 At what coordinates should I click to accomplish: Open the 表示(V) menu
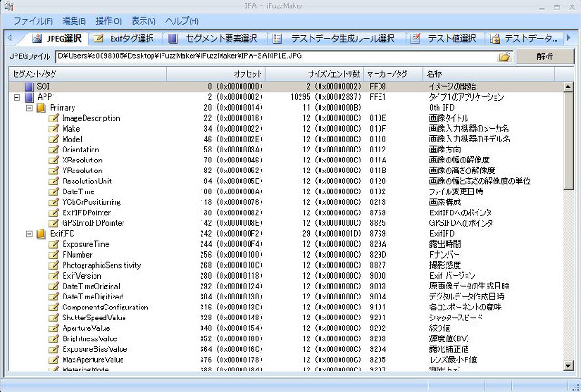[143, 21]
